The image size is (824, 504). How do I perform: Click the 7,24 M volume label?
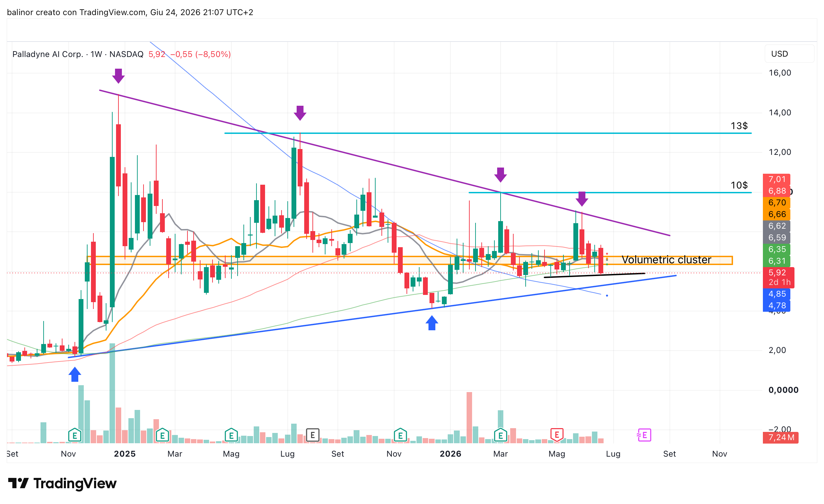tap(781, 437)
